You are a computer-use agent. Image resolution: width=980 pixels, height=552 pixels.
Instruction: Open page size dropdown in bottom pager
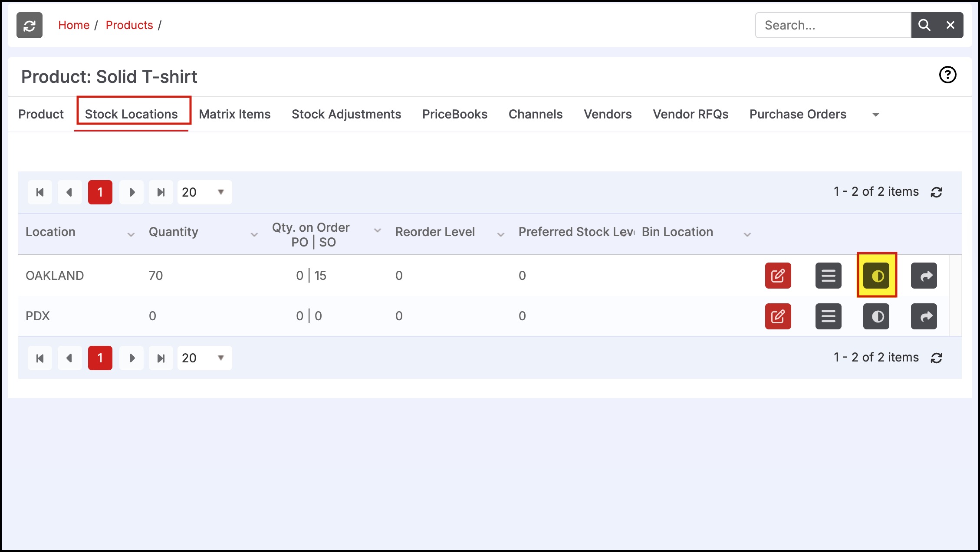point(204,358)
